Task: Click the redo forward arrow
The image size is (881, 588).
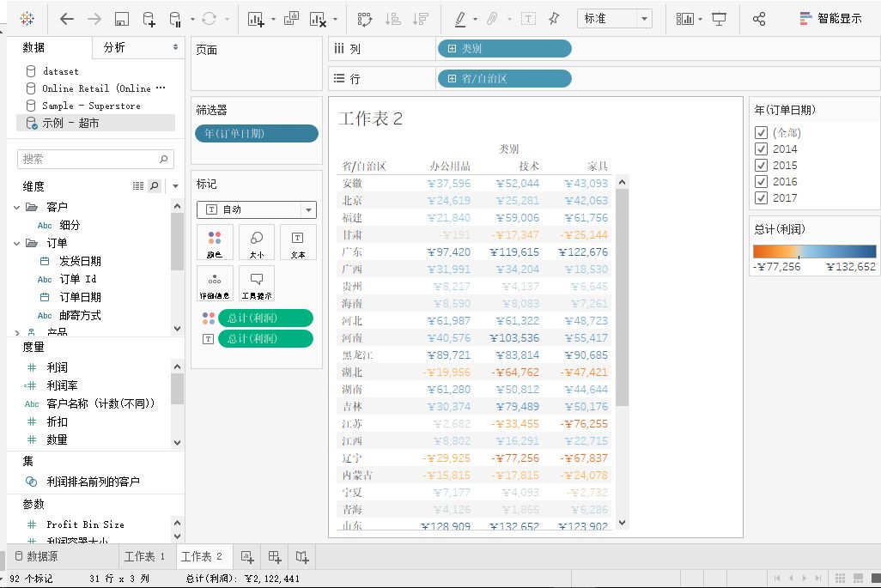Action: [94, 19]
